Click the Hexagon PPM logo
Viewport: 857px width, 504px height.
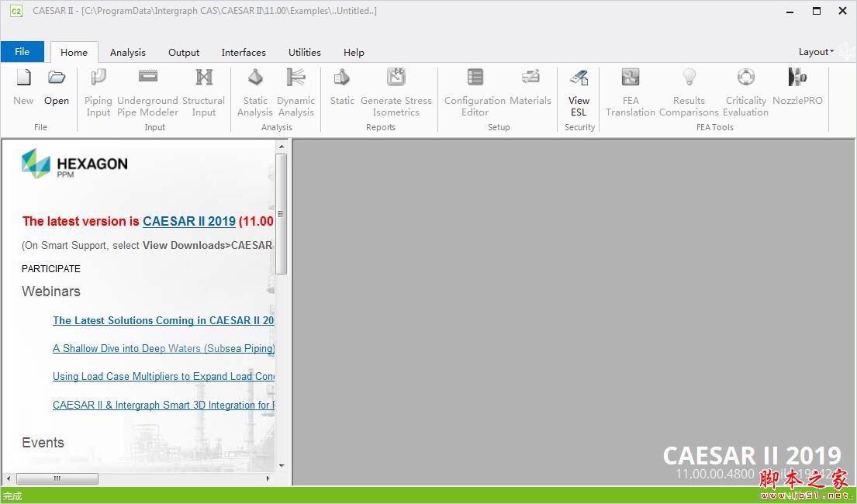tap(74, 164)
